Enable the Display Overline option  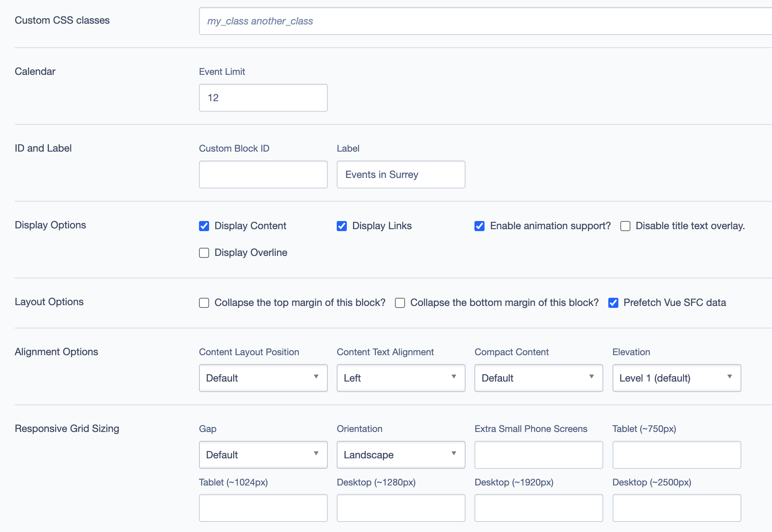[x=204, y=253]
